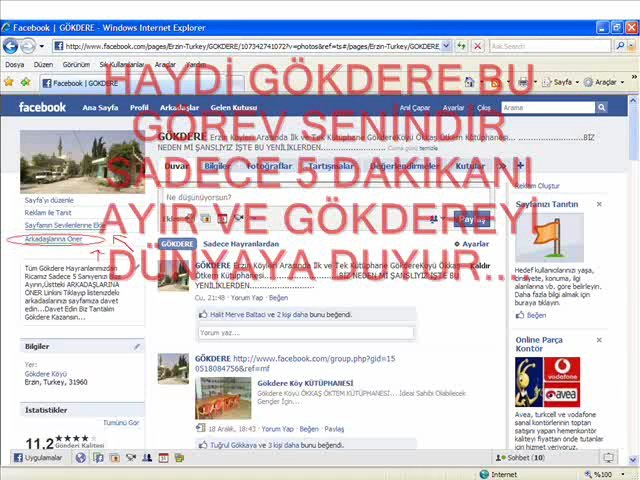
Task: Click the IE Home toolbar icon
Action: tap(470, 82)
